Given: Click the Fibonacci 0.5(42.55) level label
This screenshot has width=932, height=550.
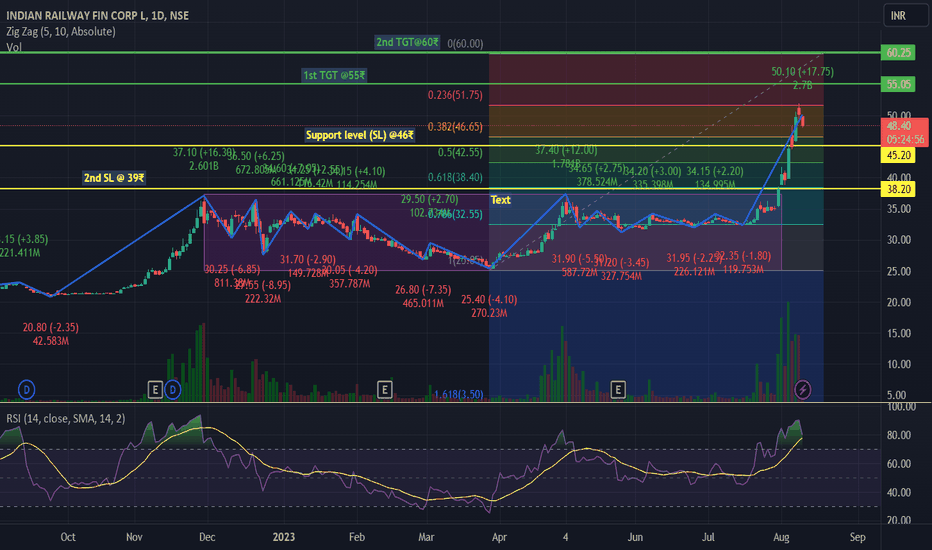Looking at the screenshot, I should point(461,152).
